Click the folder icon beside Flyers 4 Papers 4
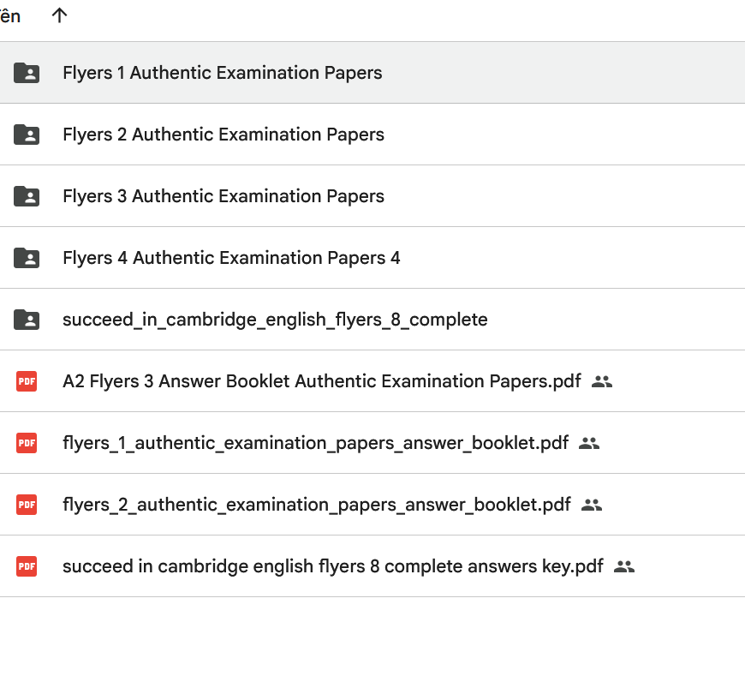This screenshot has width=745, height=700. [x=27, y=258]
